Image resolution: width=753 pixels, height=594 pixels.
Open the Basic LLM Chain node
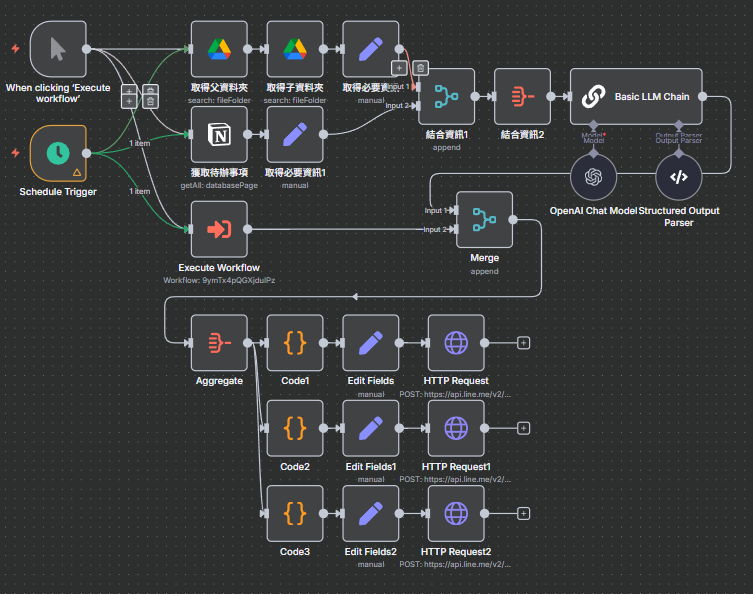(636, 97)
